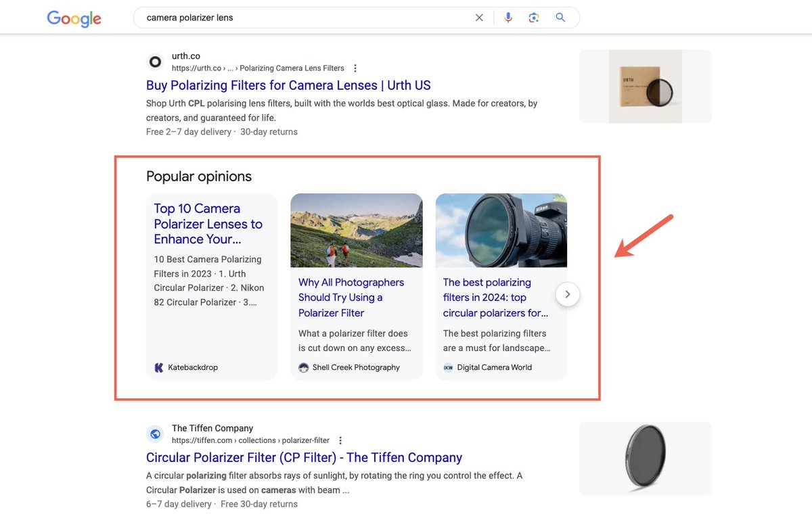The height and width of the screenshot is (516, 812).
Task: Click the tiffen.com collections polarizer-filter breadcrumb
Action: pos(251,441)
